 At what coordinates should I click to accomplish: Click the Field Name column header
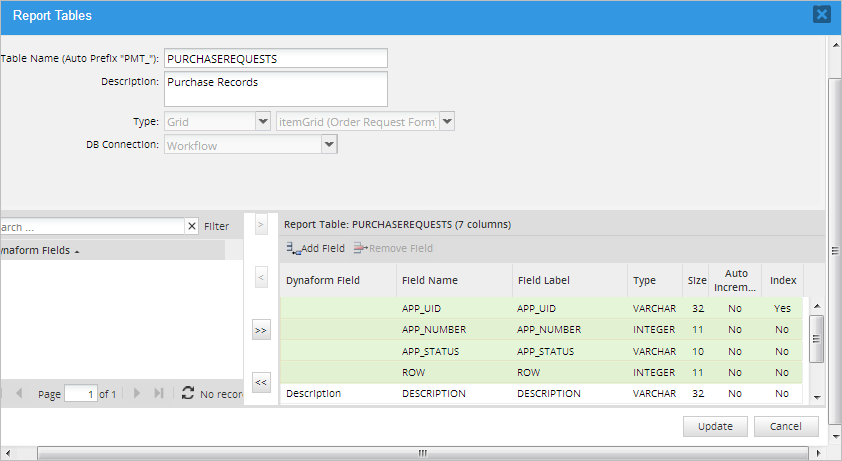pos(430,280)
